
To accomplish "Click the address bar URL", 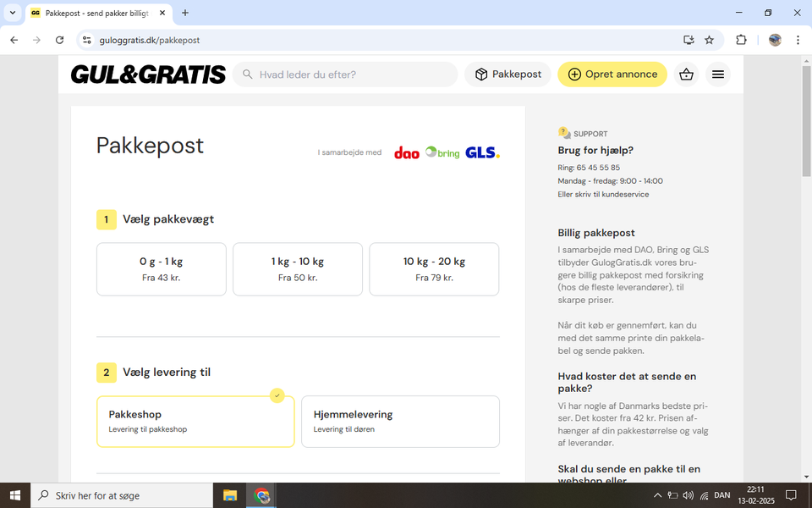I will pos(150,40).
